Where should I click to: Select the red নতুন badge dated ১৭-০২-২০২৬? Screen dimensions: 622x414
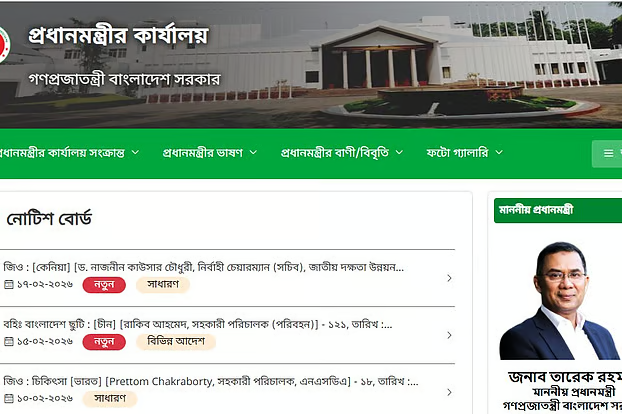[x=104, y=285]
